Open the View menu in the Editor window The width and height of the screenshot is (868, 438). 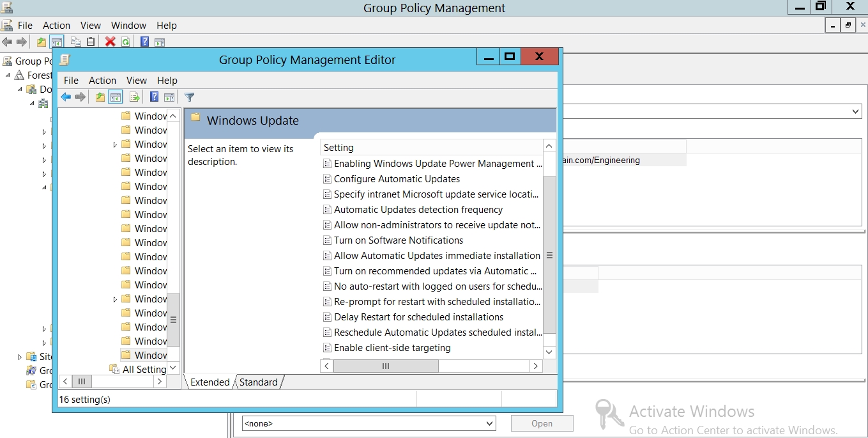tap(136, 81)
